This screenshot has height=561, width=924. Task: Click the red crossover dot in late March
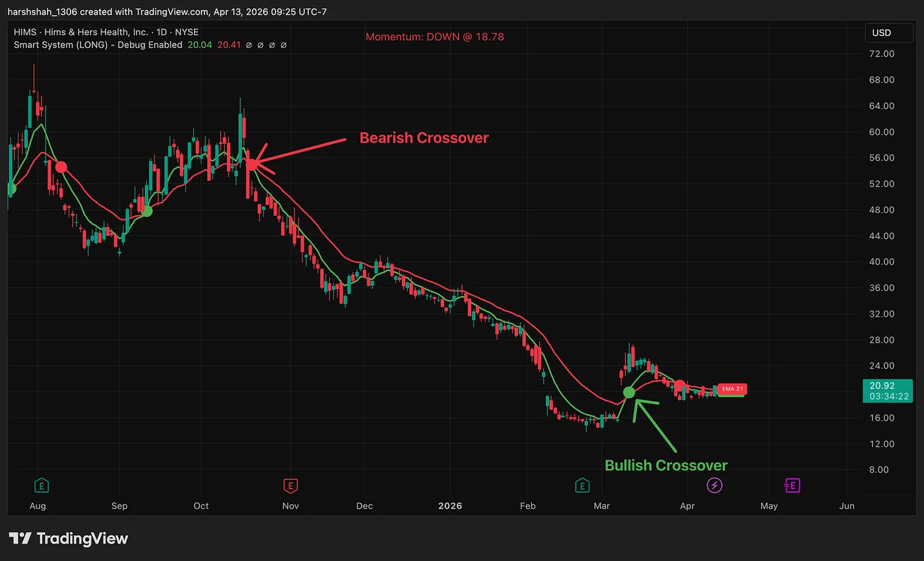[678, 385]
